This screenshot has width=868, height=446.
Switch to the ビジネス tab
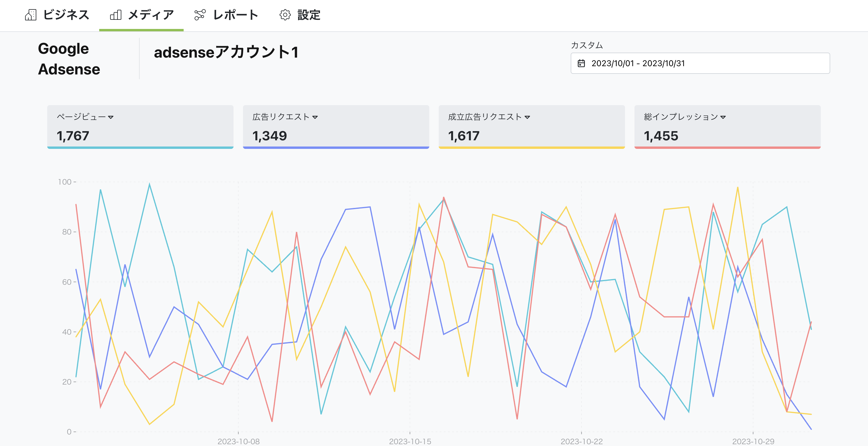pos(66,15)
